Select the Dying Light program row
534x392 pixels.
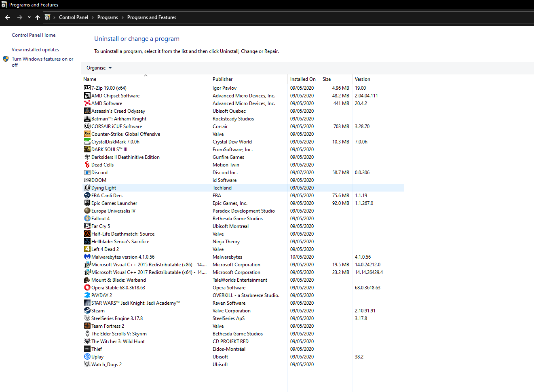coord(243,188)
